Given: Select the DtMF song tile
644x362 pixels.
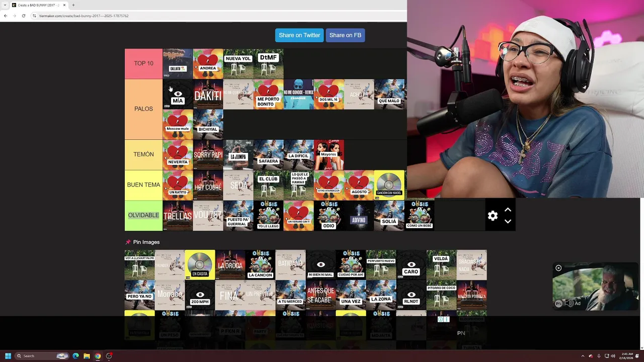Looking at the screenshot, I should [x=268, y=63].
